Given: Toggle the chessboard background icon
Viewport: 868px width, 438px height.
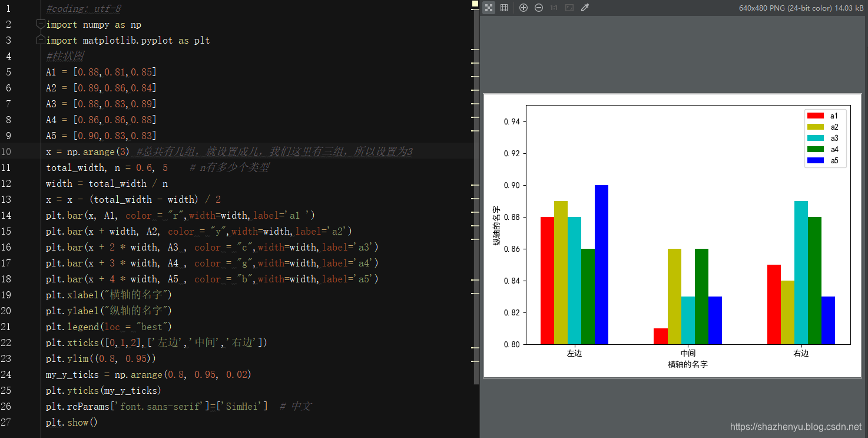Looking at the screenshot, I should click(x=489, y=8).
